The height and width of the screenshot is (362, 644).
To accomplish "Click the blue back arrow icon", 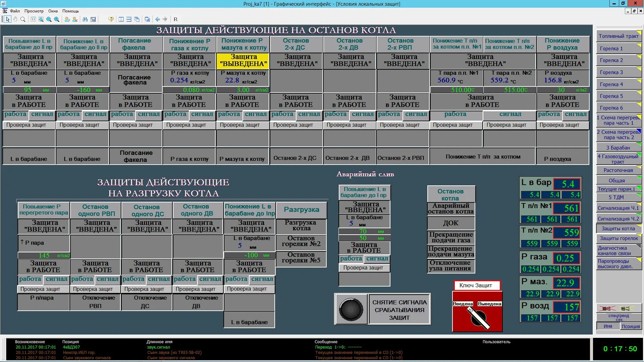I will (157, 19).
